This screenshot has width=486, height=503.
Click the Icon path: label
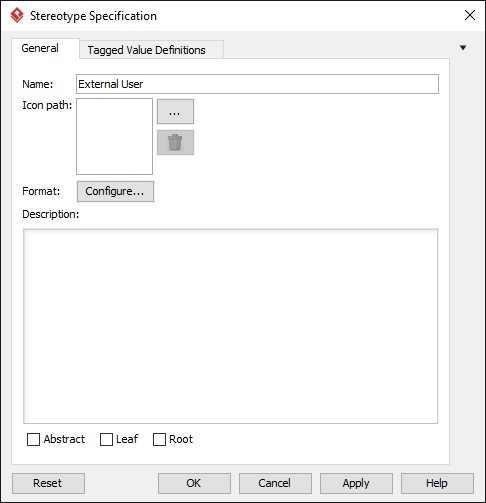click(x=47, y=105)
